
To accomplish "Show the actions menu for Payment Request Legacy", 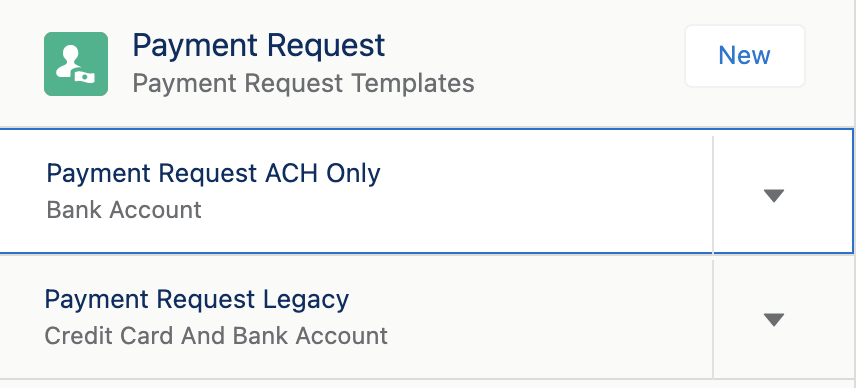I will (x=773, y=319).
